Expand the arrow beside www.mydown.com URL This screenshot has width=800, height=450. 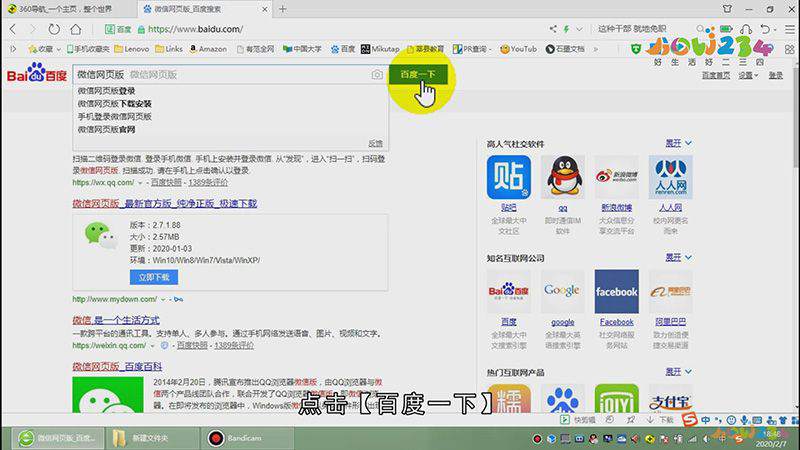click(163, 299)
